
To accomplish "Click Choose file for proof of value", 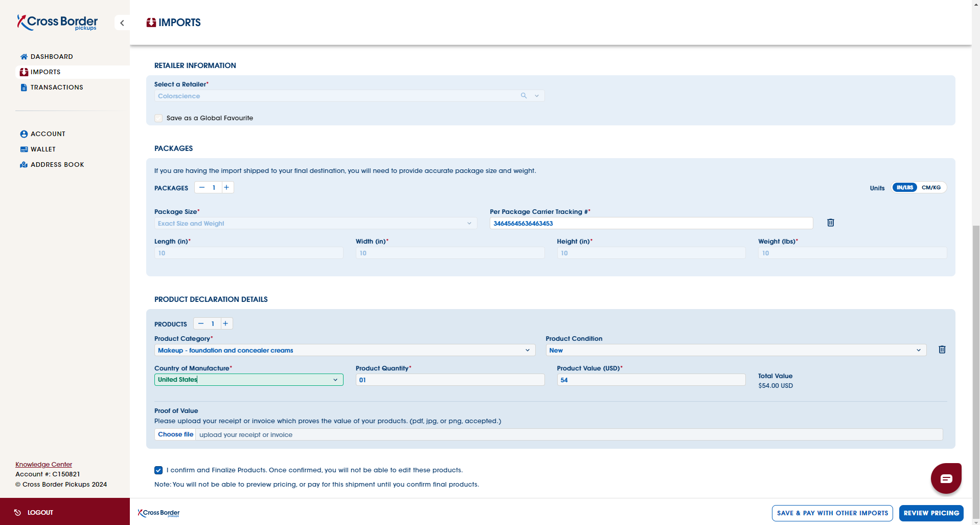I will 175,434.
